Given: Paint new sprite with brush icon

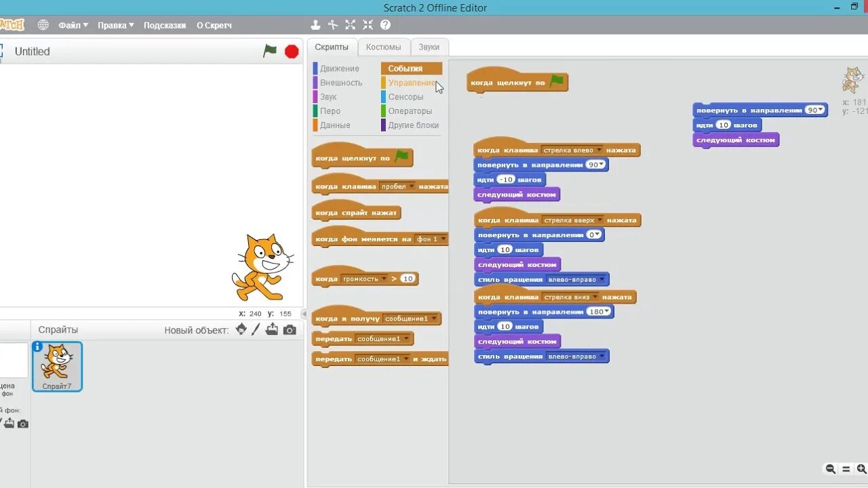Looking at the screenshot, I should point(256,329).
